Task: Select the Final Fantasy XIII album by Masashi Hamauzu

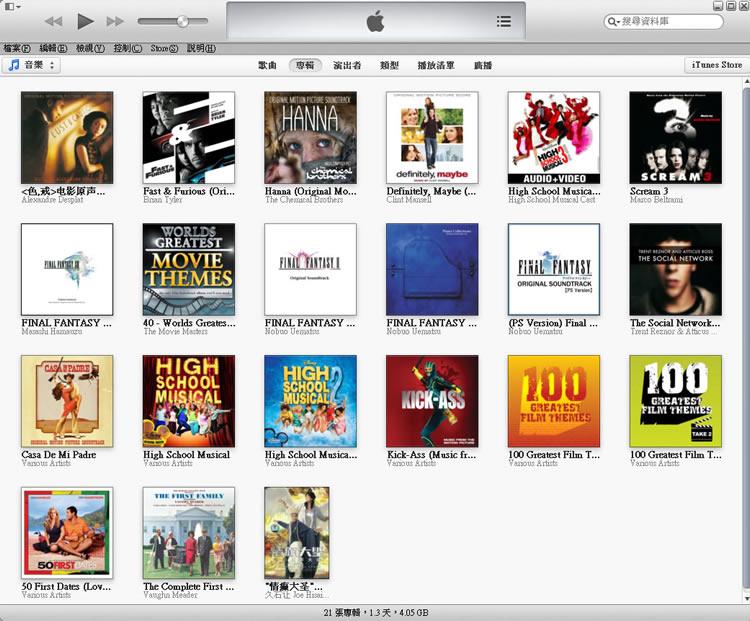Action: click(x=67, y=269)
